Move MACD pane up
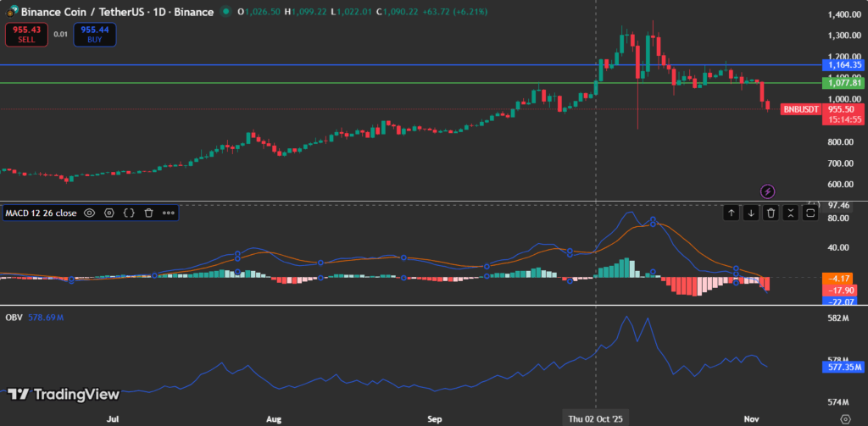Image resolution: width=868 pixels, height=426 pixels. click(x=731, y=213)
